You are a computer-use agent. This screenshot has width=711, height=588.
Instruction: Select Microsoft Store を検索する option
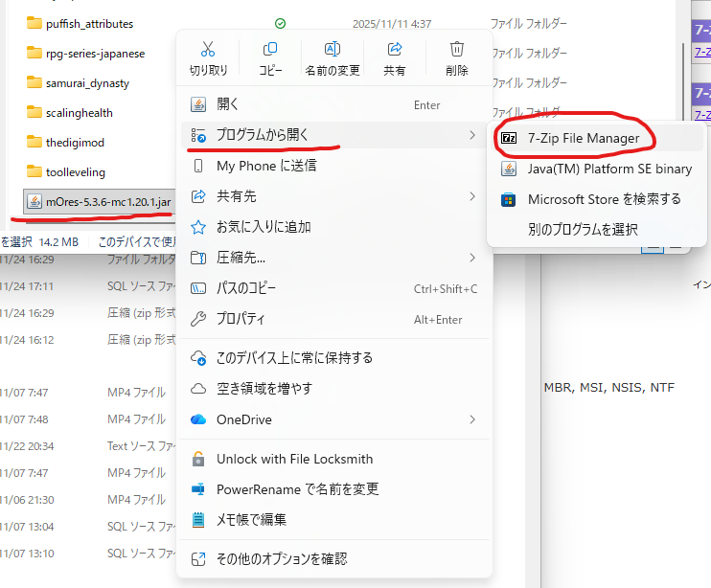pyautogui.click(x=604, y=199)
